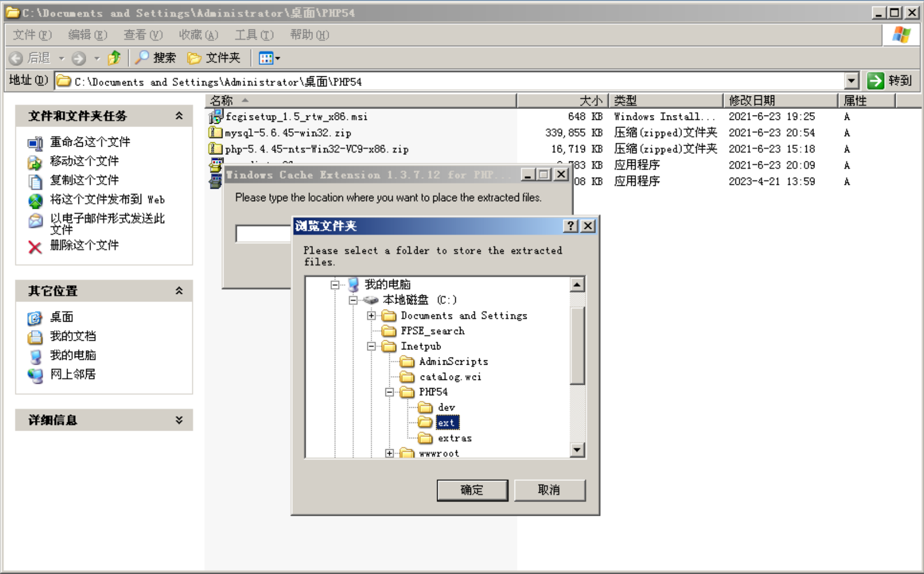Click the red X delete icon
The height and width of the screenshot is (574, 924).
[x=35, y=247]
